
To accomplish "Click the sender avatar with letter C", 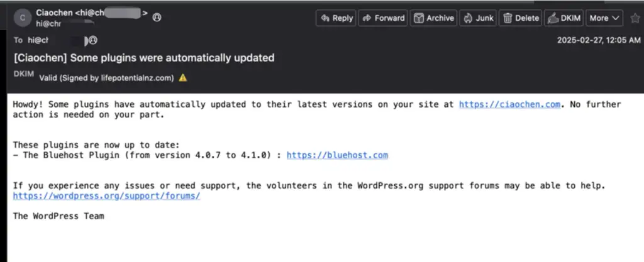I will [x=23, y=18].
